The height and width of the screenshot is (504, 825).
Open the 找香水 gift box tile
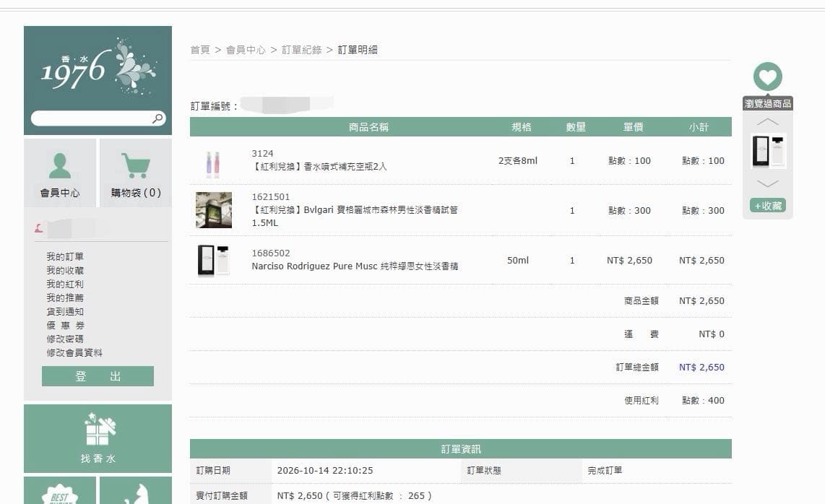(98, 438)
